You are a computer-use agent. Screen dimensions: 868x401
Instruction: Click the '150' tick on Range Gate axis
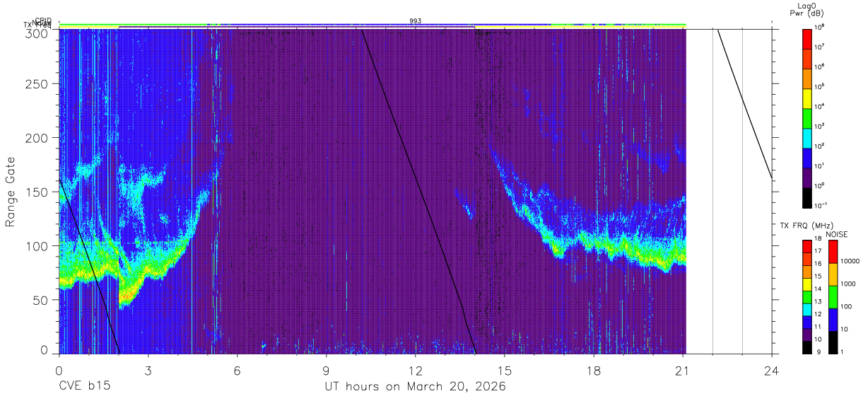38,192
